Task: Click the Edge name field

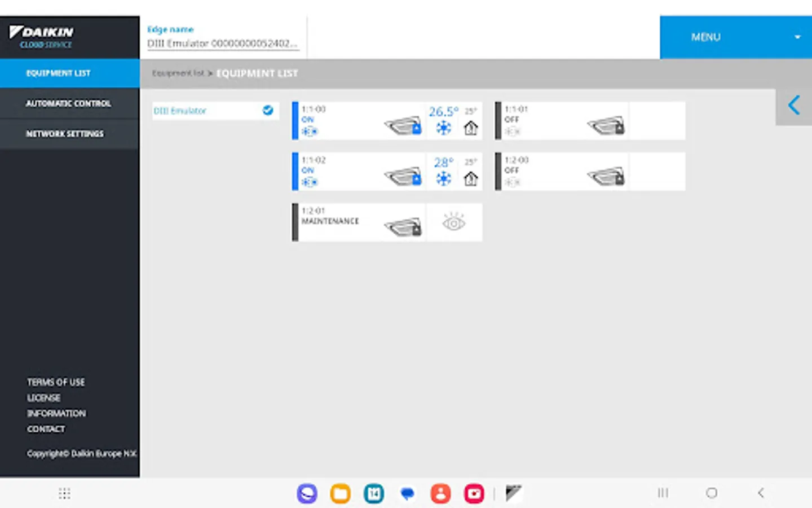Action: click(x=223, y=43)
